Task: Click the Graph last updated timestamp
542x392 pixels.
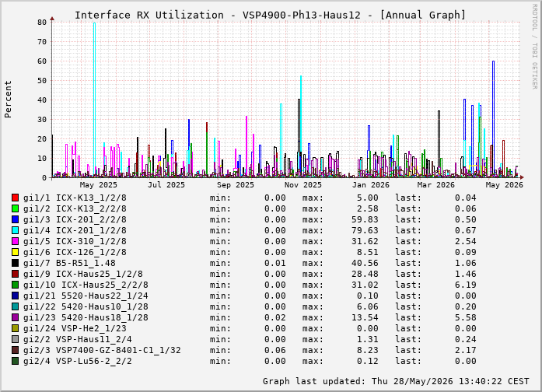Action: coord(396,381)
